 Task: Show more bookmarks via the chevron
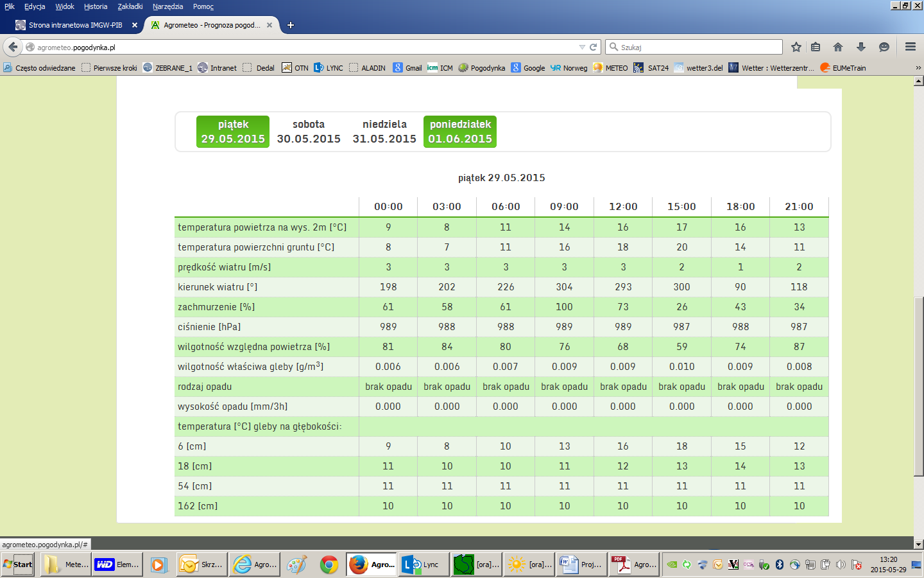918,67
